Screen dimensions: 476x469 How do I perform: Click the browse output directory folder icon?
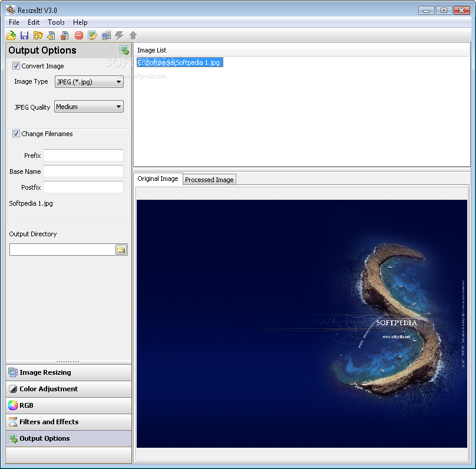[x=121, y=250]
